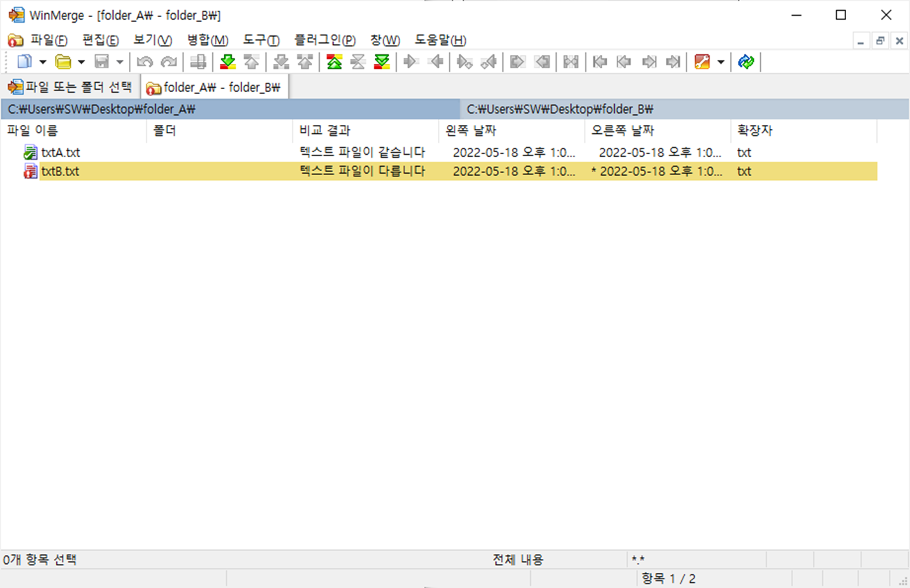Open the 병합(M) menu
Image resolution: width=910 pixels, height=588 pixels.
pos(208,40)
